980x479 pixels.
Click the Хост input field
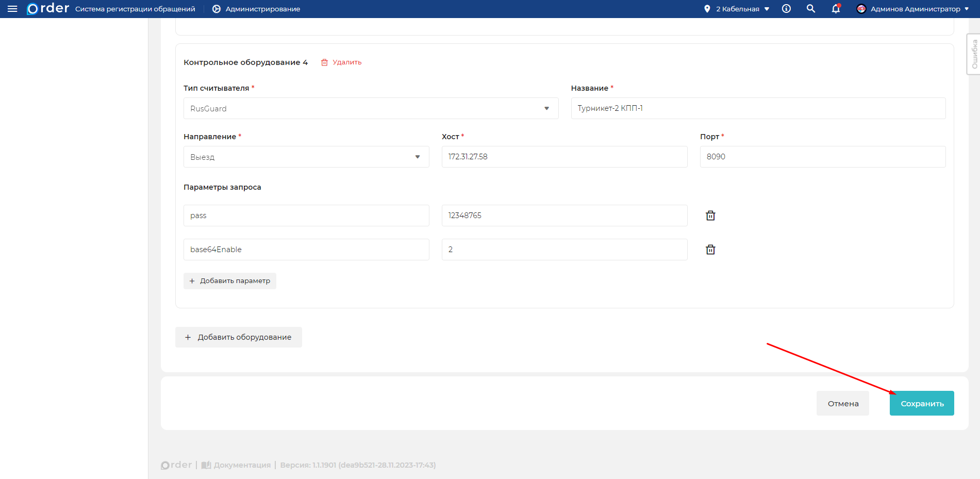(x=564, y=157)
